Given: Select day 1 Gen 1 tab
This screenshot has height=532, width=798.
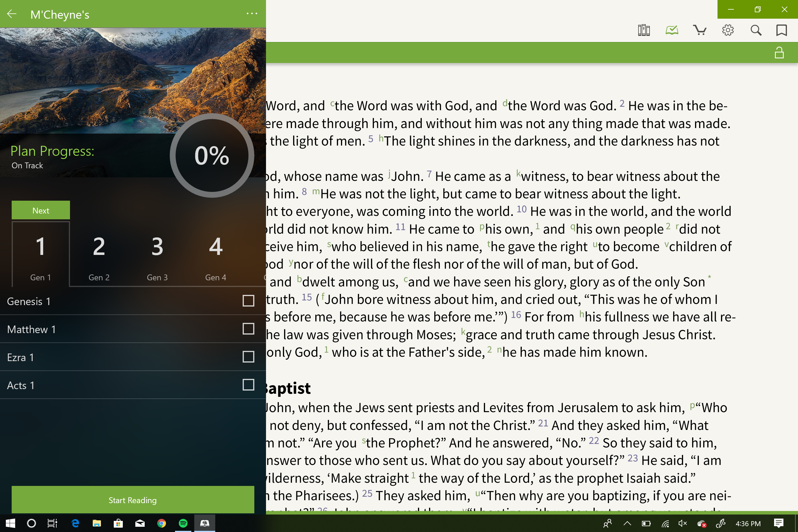Looking at the screenshot, I should [x=41, y=254].
